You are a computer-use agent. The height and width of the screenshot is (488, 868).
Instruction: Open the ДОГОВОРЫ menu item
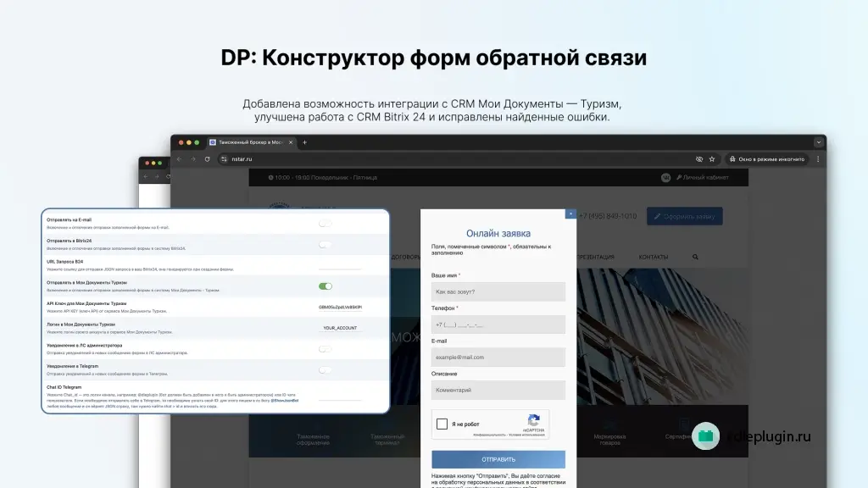click(406, 258)
